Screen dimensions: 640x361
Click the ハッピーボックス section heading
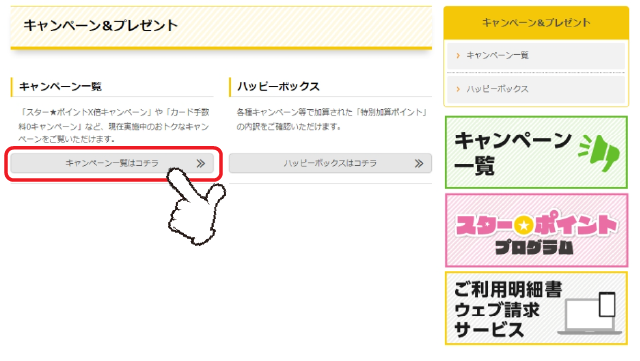[278, 87]
